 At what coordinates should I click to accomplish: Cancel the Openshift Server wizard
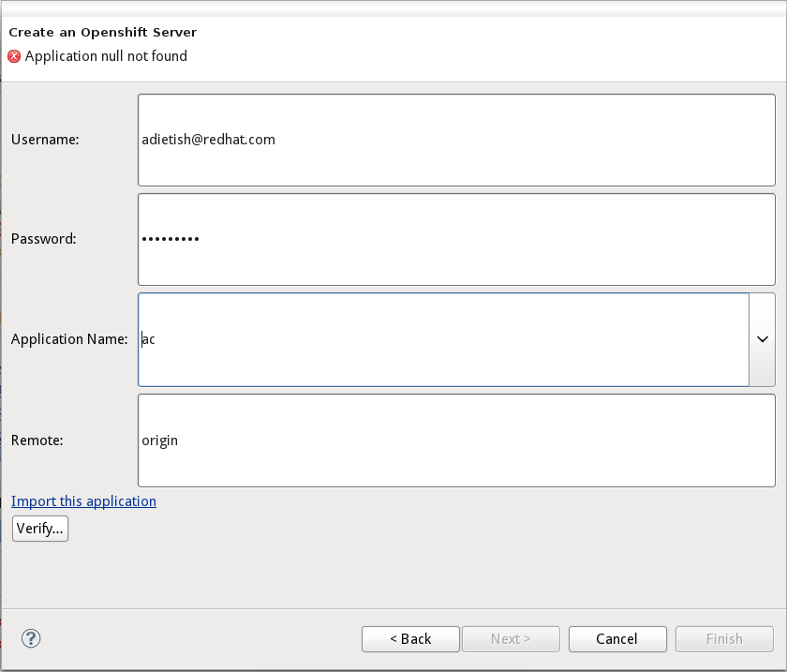click(617, 639)
